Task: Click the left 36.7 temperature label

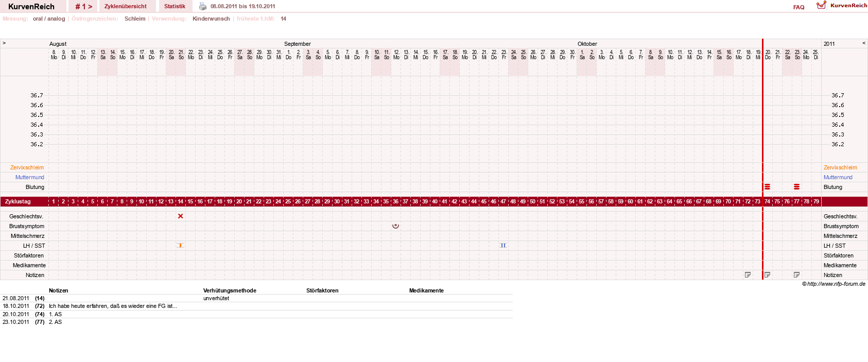Action: click(37, 95)
